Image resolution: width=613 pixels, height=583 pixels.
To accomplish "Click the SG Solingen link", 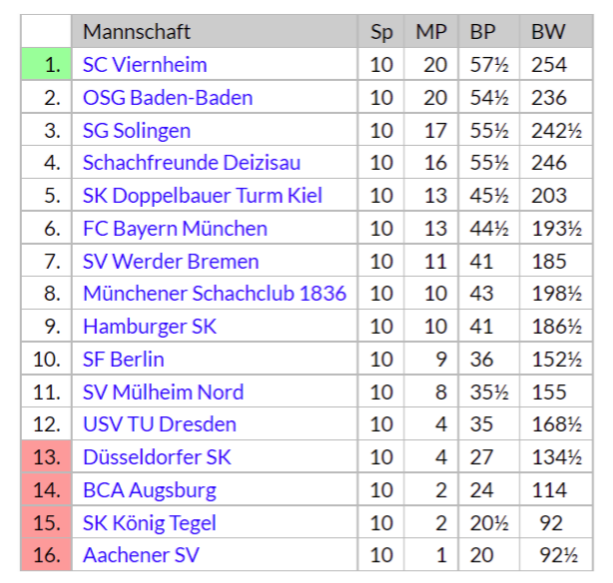I will pyautogui.click(x=137, y=131).
